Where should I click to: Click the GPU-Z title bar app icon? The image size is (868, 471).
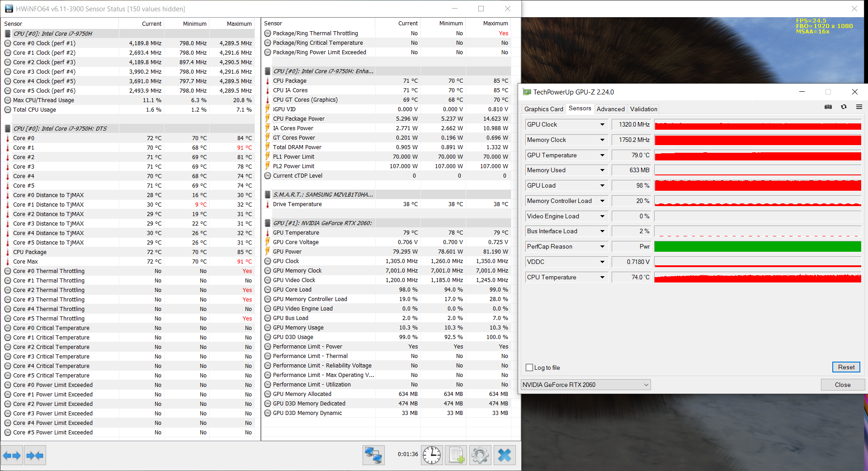pos(527,92)
